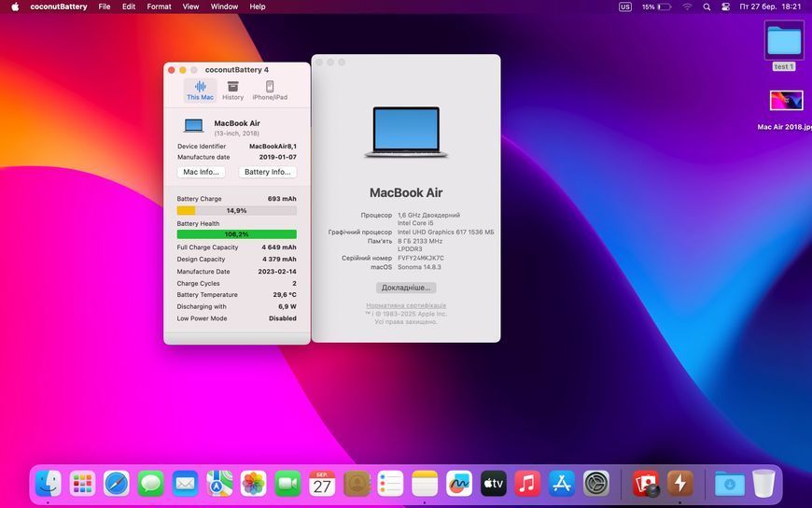Image resolution: width=812 pixels, height=508 pixels.
Task: Open Spotlight search magnifier icon
Action: [x=707, y=7]
